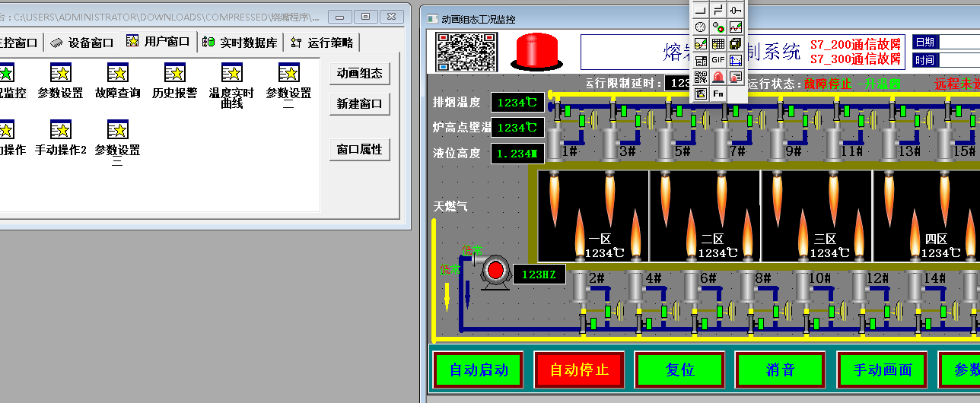980x403 pixels.
Task: Click the rotary gauge dial tool
Action: tap(701, 27)
